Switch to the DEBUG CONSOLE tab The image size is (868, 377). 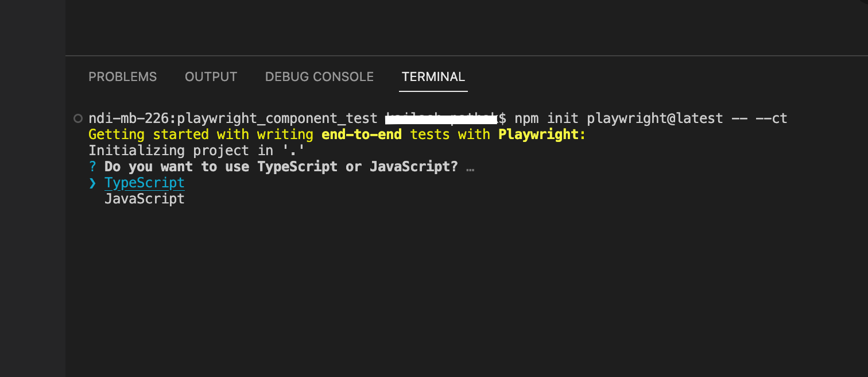[x=319, y=76]
